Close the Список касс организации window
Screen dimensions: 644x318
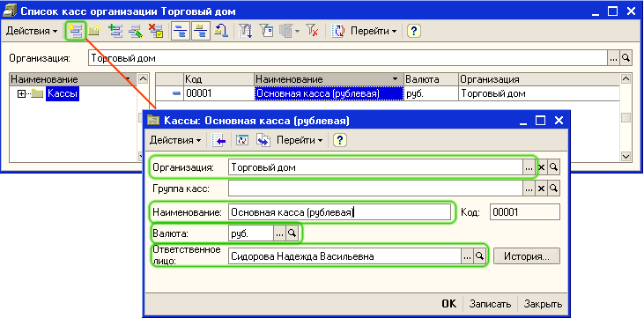click(x=632, y=11)
